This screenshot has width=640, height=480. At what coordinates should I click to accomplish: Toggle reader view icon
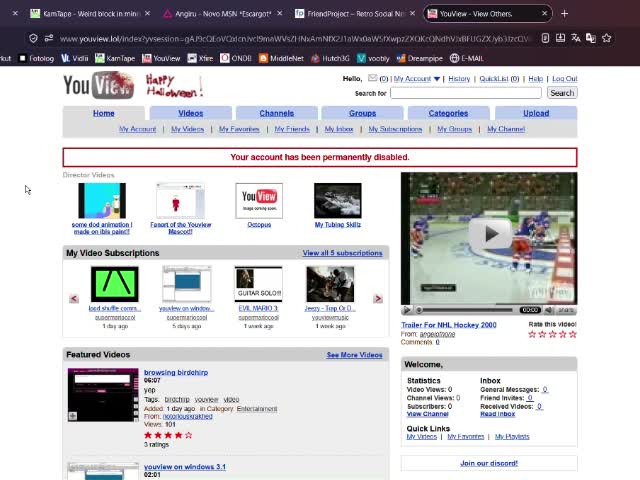click(545, 38)
